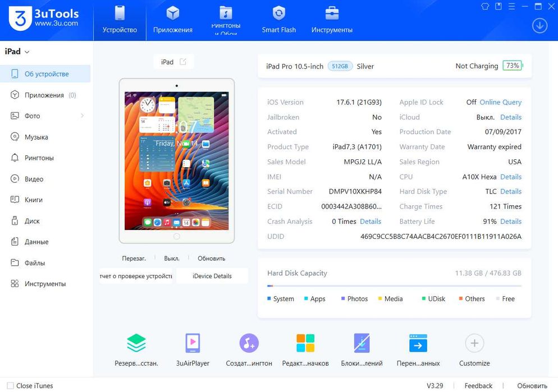Click the Online Query link
This screenshot has width=558, height=392.
point(500,103)
